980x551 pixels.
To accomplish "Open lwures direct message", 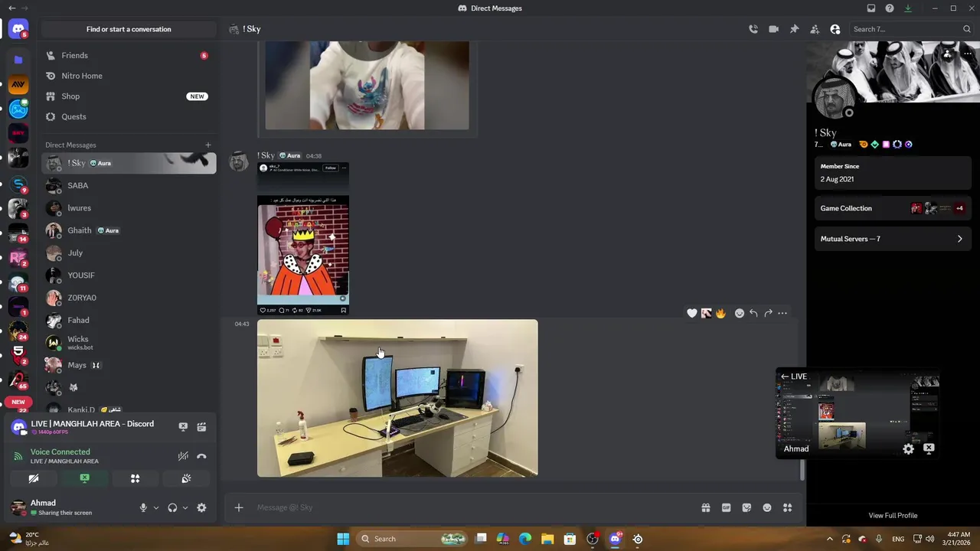I will click(128, 208).
